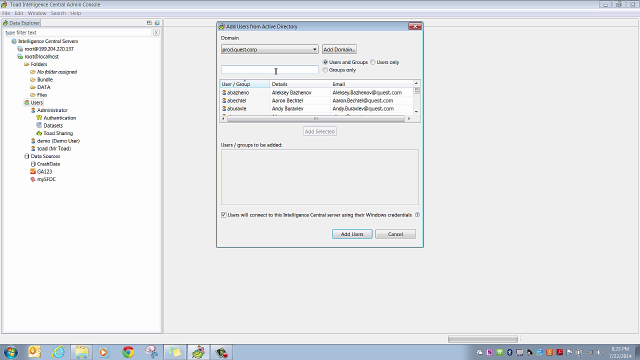Select the abulavle row in results table
This screenshot has height=360, width=640.
point(317,109)
